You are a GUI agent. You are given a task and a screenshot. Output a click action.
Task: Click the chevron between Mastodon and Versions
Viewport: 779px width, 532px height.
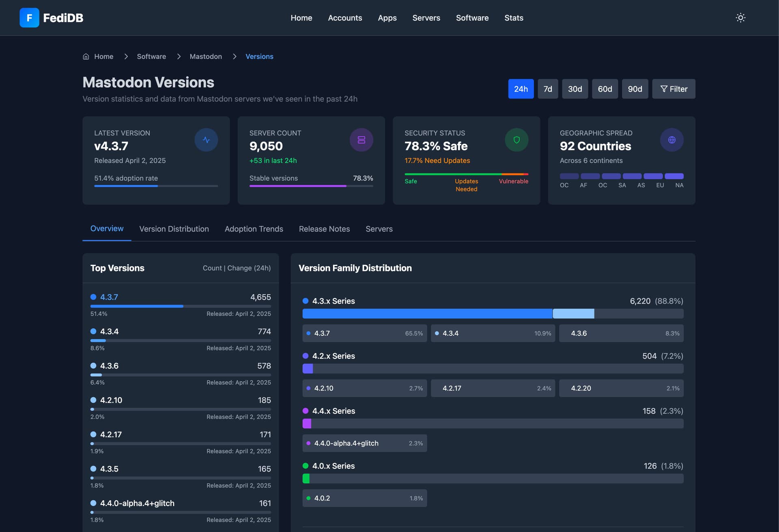click(235, 56)
